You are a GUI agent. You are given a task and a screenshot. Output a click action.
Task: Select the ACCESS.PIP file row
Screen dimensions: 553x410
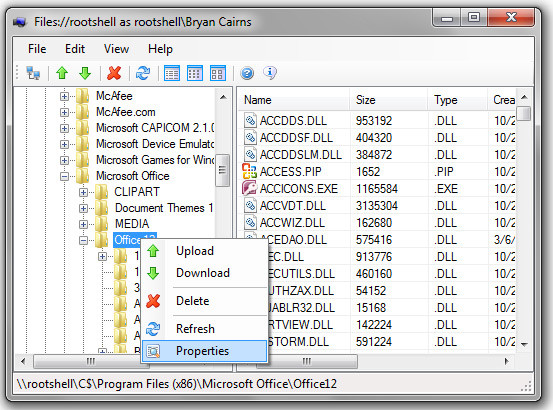click(x=377, y=171)
